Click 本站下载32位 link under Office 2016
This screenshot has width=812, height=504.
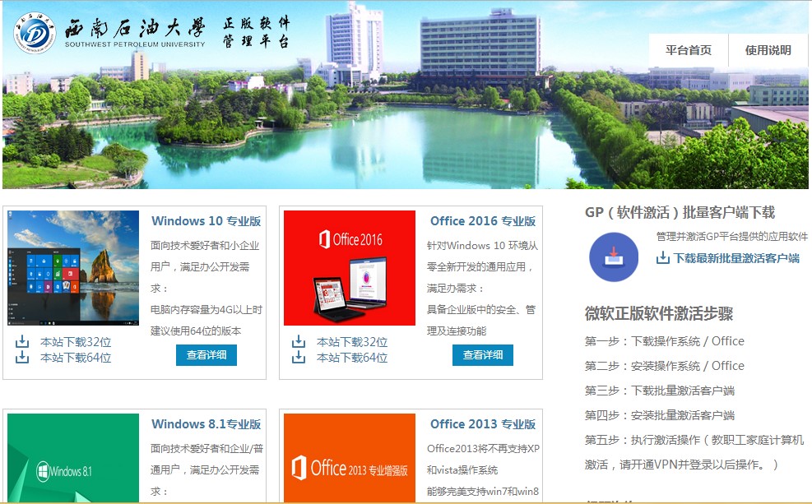[x=352, y=342]
